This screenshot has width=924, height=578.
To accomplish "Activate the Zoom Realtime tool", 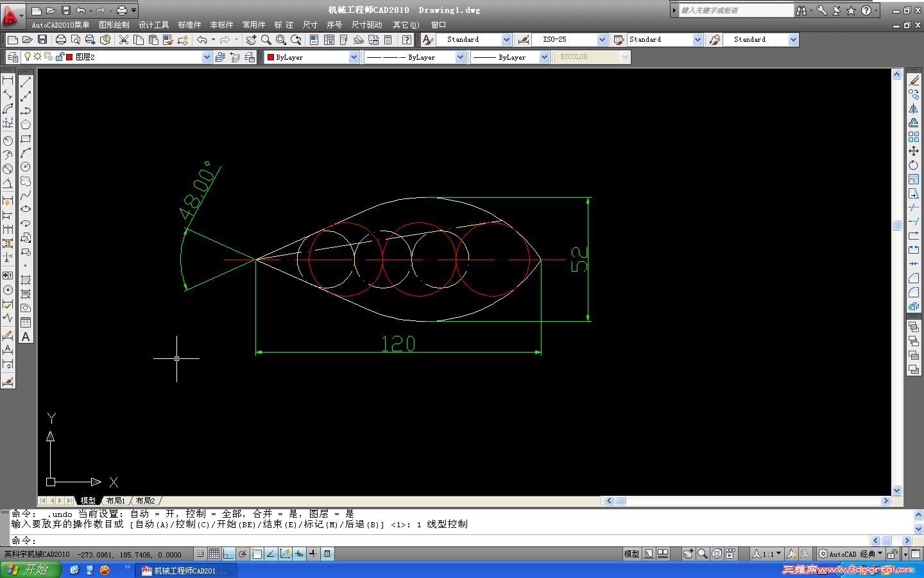I will [x=266, y=39].
